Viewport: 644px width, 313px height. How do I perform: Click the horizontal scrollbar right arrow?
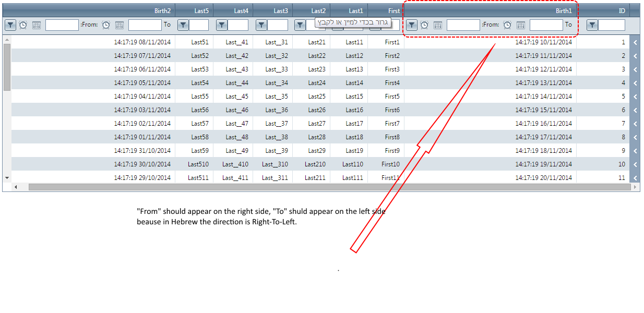(635, 187)
